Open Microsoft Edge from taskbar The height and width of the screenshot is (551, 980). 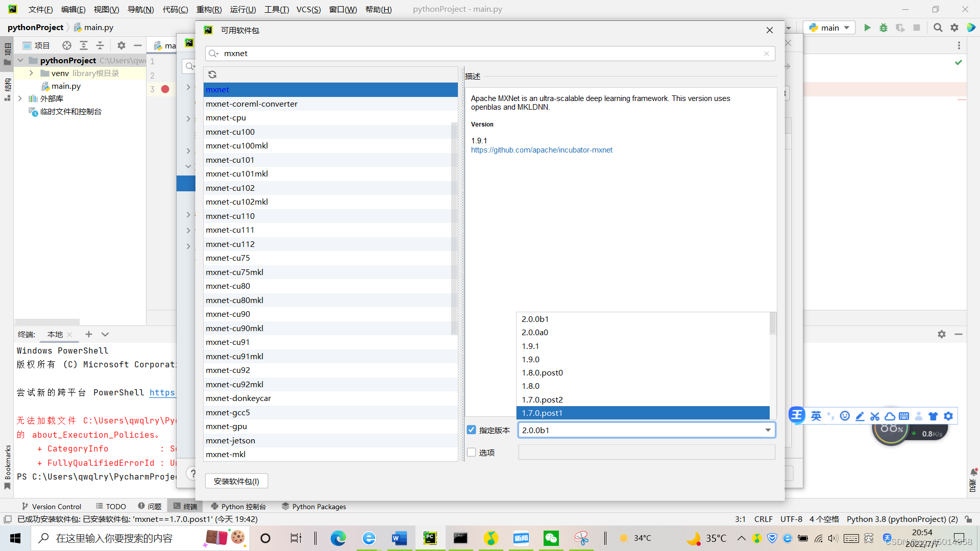[x=338, y=538]
